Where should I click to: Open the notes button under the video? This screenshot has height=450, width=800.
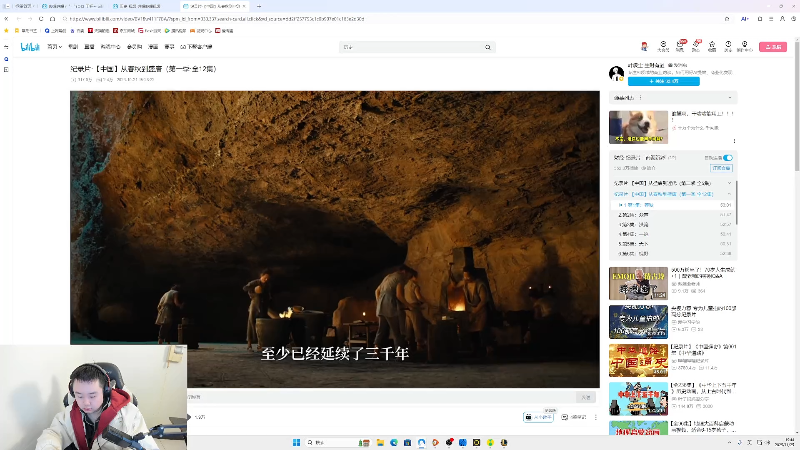click(574, 417)
